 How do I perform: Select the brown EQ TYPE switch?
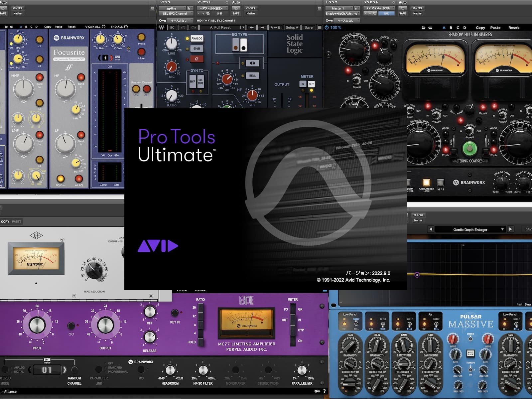pyautogui.click(x=235, y=45)
